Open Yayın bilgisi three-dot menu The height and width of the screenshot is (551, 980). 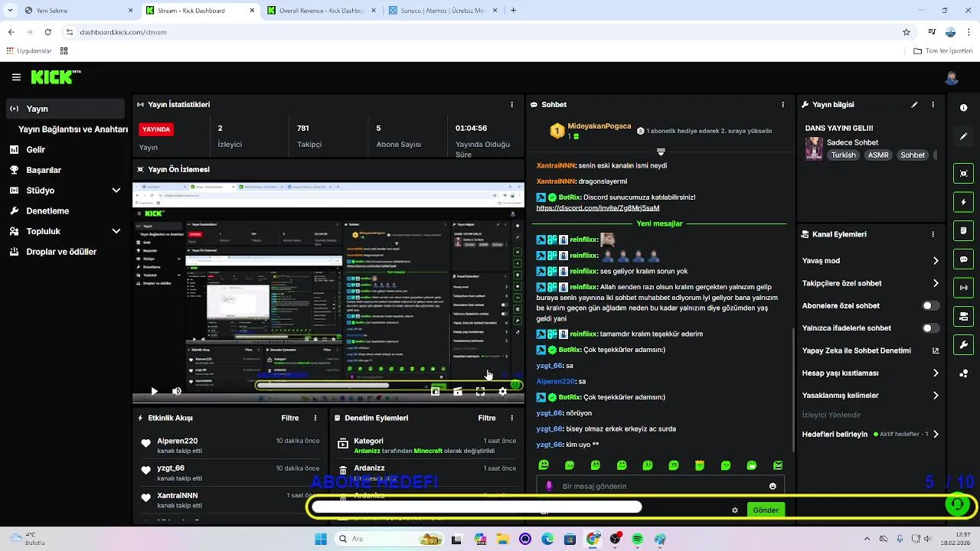pyautogui.click(x=933, y=104)
